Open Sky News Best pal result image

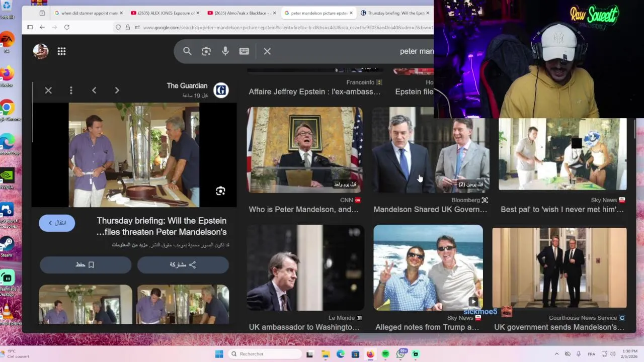coord(562,154)
